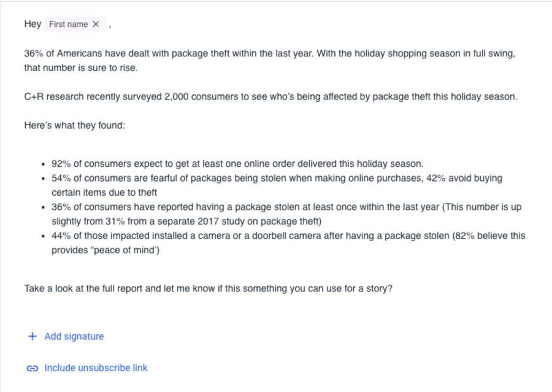Place cursor after the word Hey
The width and height of the screenshot is (552, 392).
41,24
